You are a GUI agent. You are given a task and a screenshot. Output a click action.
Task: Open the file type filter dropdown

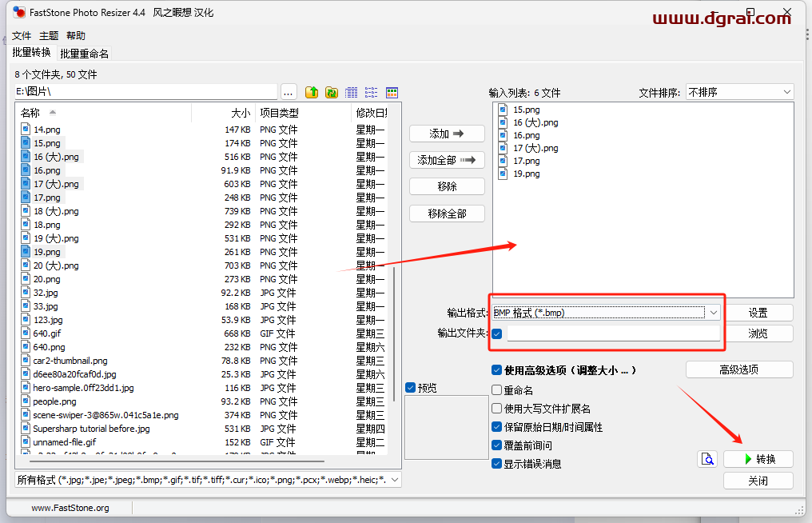[x=208, y=480]
